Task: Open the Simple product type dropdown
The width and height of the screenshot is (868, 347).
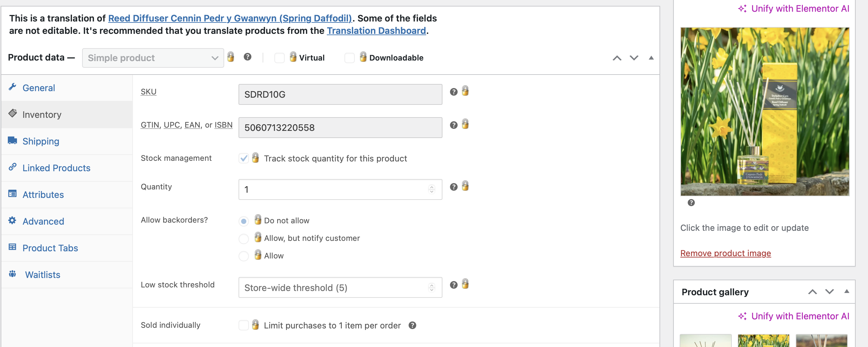Action: [x=152, y=58]
